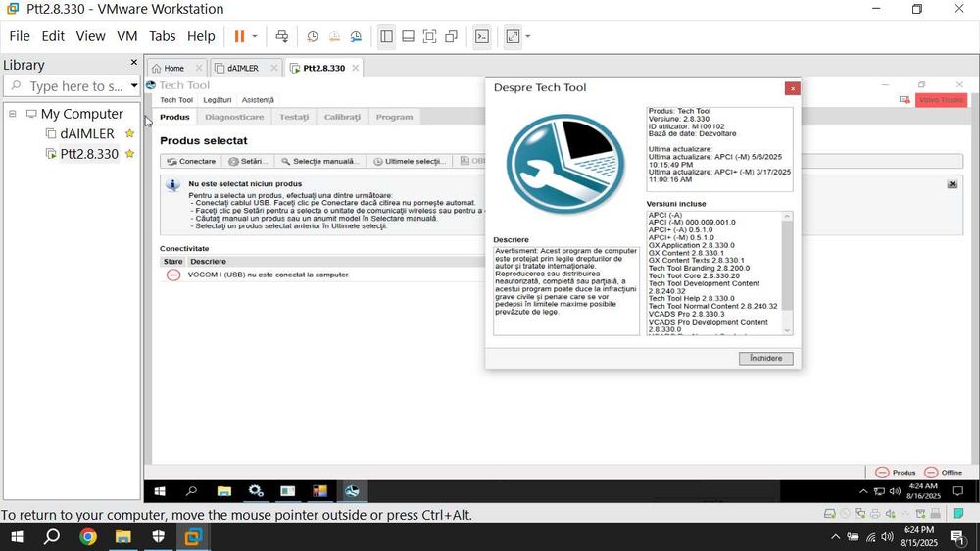Close the Library panel

[133, 63]
